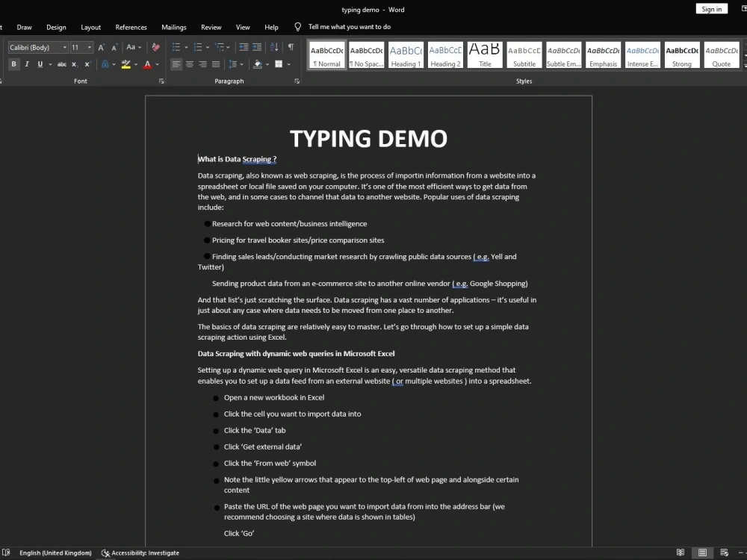Shrink the font size
This screenshot has width=747, height=560.
click(114, 47)
